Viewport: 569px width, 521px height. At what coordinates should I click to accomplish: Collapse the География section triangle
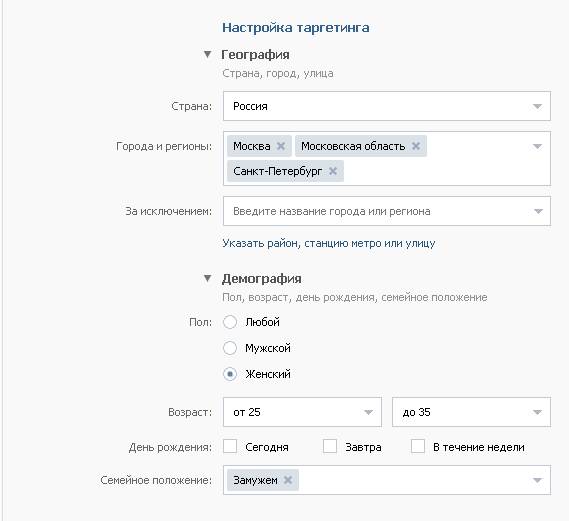tap(207, 54)
